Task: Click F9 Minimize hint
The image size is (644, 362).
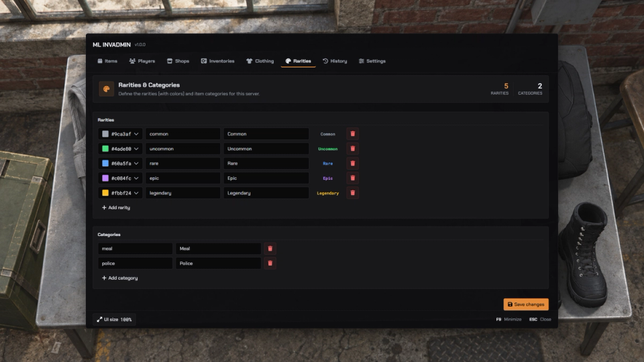Action: (x=508, y=319)
